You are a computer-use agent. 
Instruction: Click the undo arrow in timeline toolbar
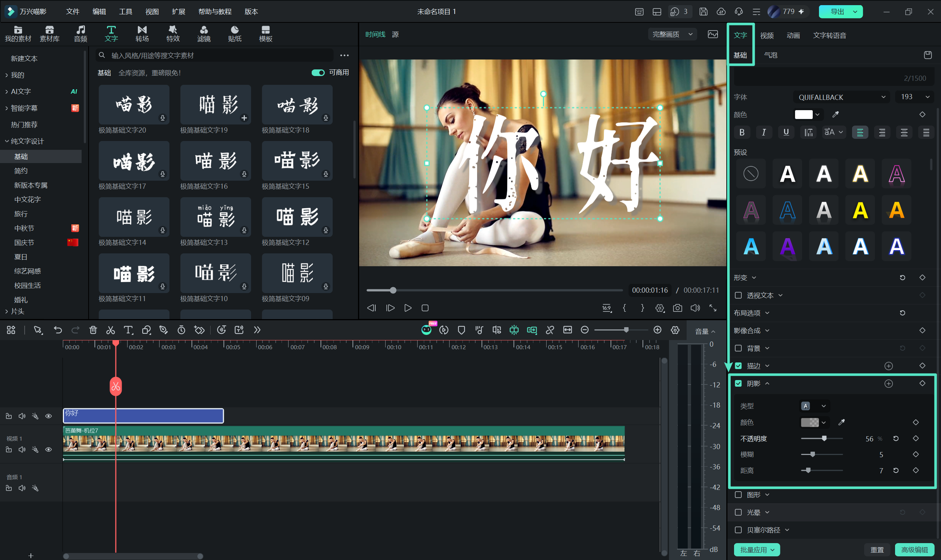58,330
